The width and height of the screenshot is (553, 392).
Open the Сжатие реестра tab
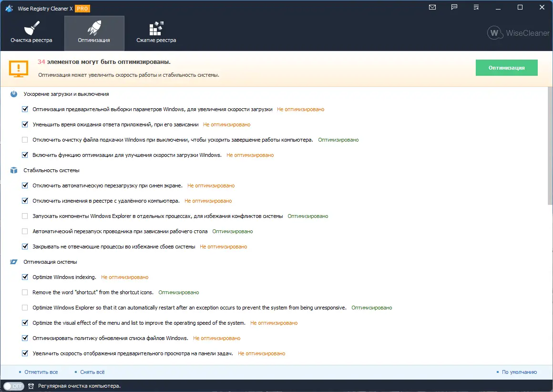156,33
